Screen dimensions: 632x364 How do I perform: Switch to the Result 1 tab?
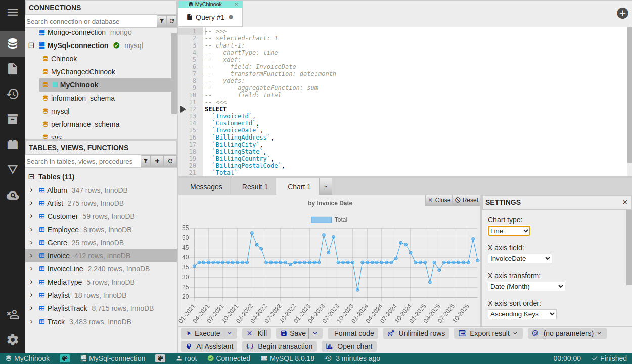255,187
